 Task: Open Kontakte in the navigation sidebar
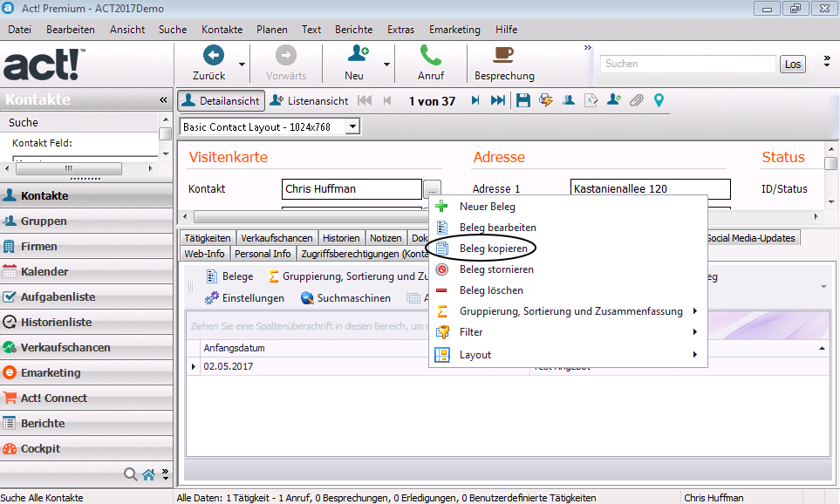pyautogui.click(x=86, y=196)
